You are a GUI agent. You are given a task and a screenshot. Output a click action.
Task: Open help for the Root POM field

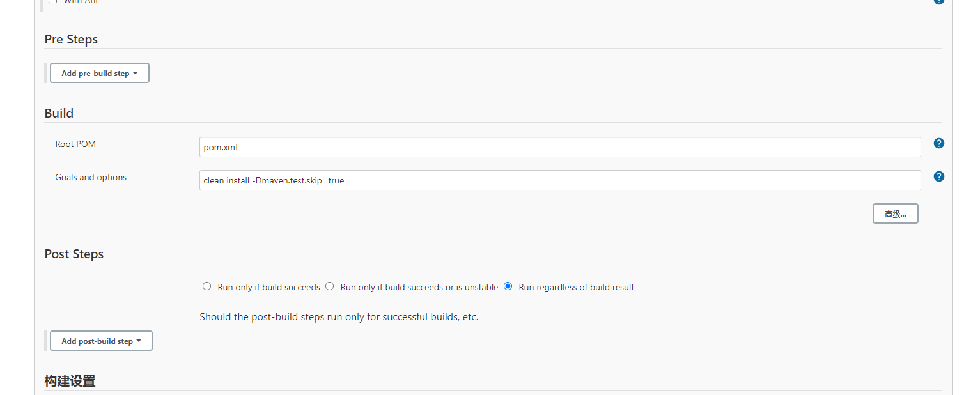tap(938, 143)
